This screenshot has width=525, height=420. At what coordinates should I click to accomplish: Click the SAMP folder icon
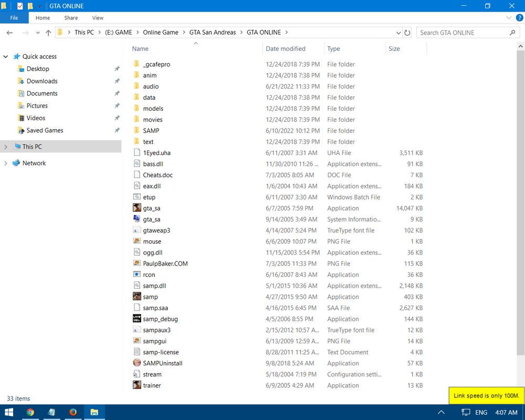point(136,131)
